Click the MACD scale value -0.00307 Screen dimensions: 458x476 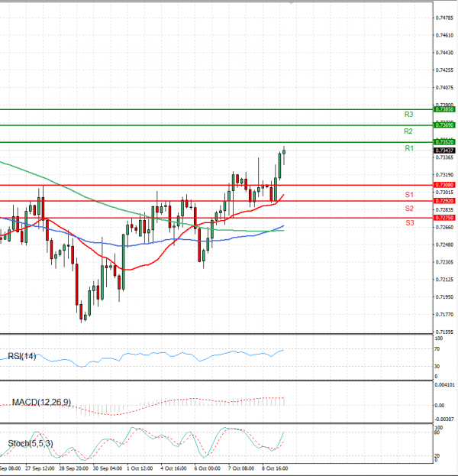tap(445, 419)
